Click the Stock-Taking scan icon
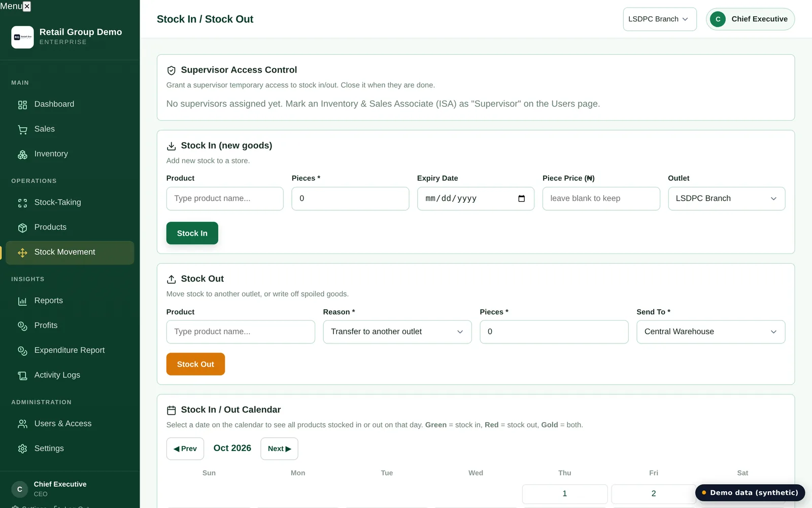Screen dimensions: 812x508 [x=22, y=203]
